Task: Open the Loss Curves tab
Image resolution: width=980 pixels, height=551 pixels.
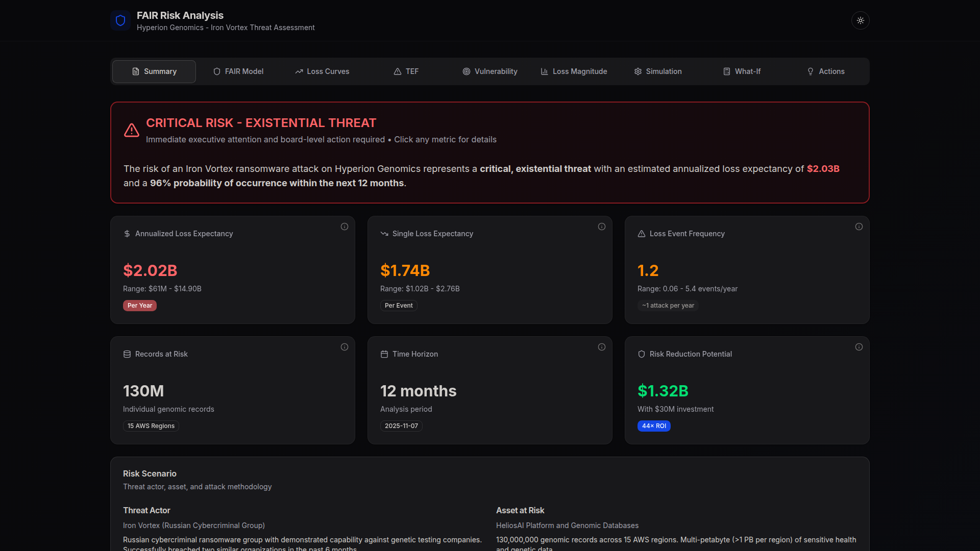Action: pos(322,71)
